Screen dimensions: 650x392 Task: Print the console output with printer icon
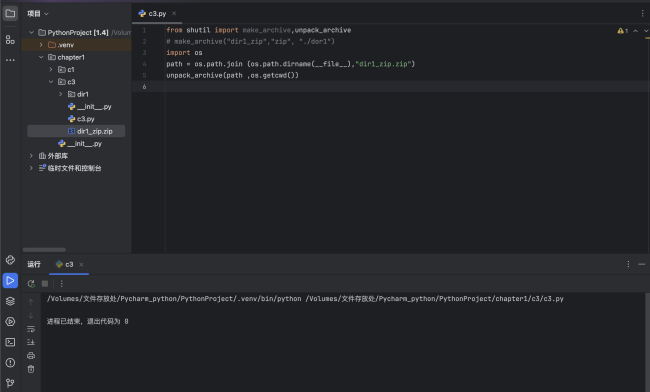tap(31, 356)
